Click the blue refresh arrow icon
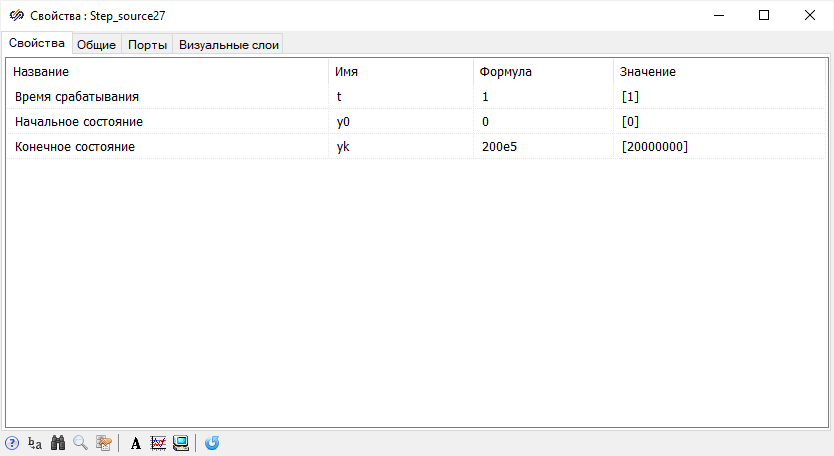 (212, 443)
